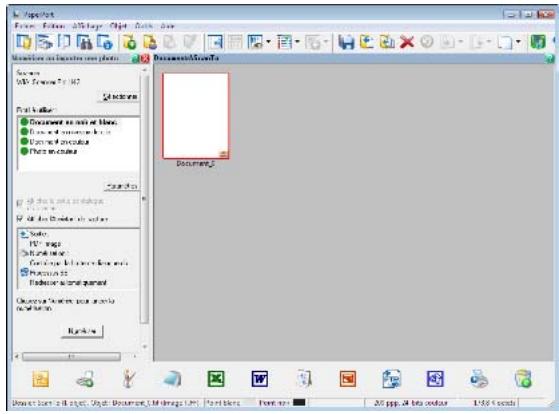The height and width of the screenshot is (414, 559).
Task: Click the 'PDF image' settings line
Action: (45, 244)
